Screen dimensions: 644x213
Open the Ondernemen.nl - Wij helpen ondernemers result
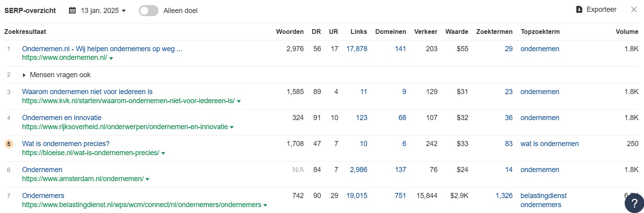102,49
